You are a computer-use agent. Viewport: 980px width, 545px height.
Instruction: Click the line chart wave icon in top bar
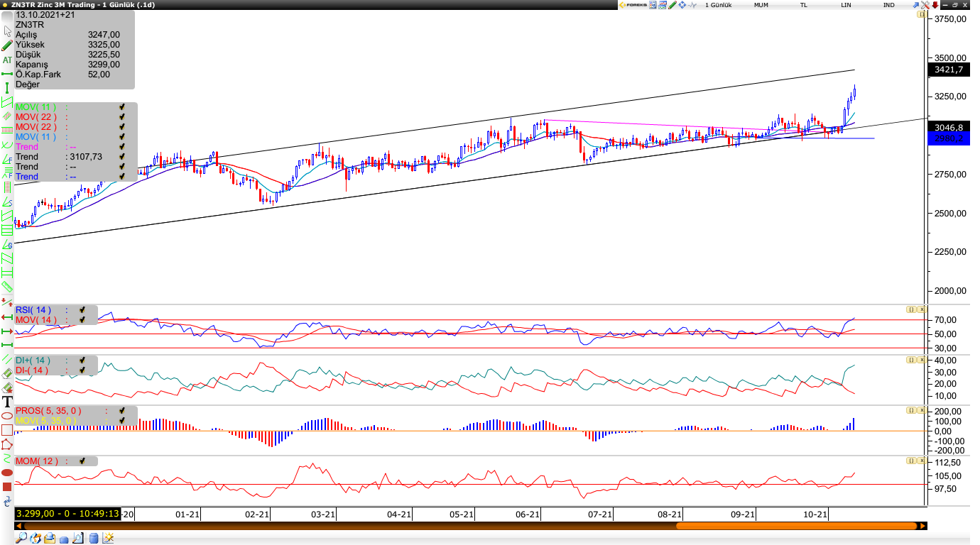pos(692,5)
